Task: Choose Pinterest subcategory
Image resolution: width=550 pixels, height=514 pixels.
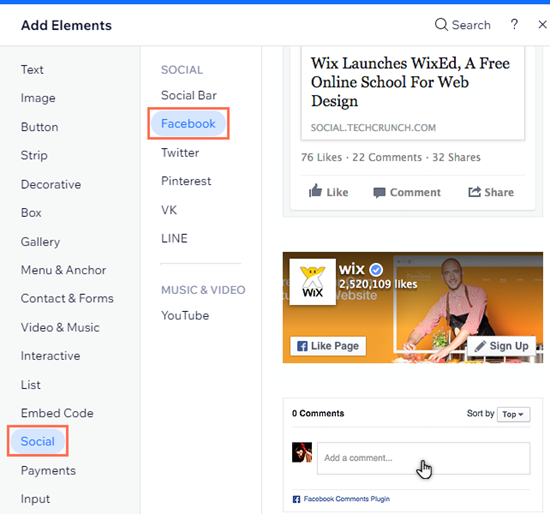Action: (x=186, y=181)
